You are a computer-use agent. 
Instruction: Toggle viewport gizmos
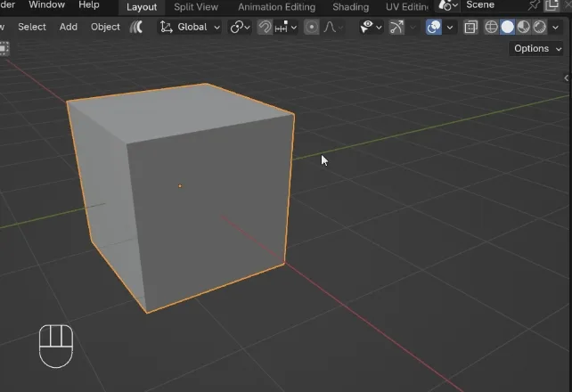tap(396, 27)
